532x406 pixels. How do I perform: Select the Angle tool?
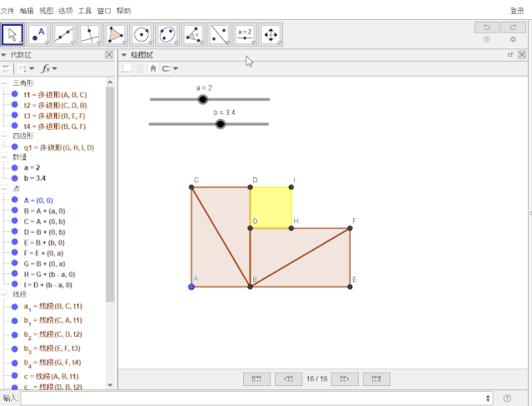click(193, 35)
